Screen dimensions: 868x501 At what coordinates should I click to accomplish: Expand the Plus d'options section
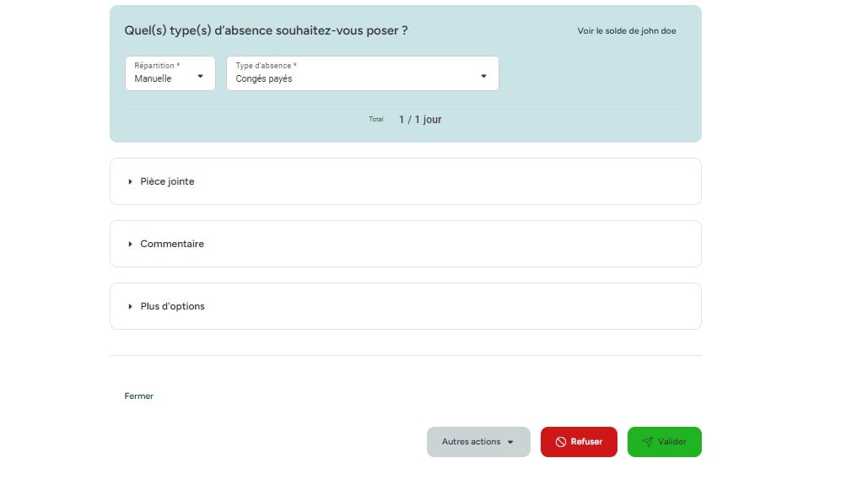405,307
